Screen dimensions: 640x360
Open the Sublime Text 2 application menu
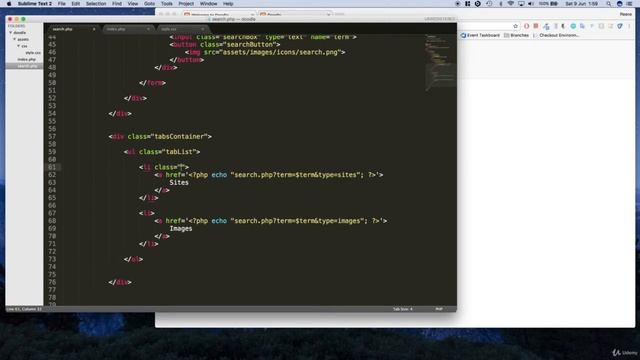coord(35,4)
